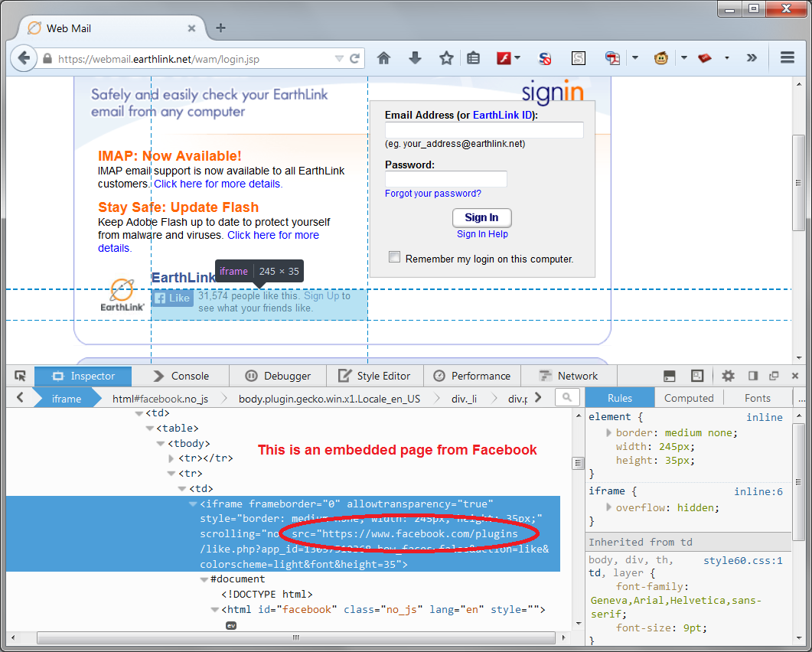Open a new browser tab
This screenshot has width=812, height=652.
[x=220, y=28]
